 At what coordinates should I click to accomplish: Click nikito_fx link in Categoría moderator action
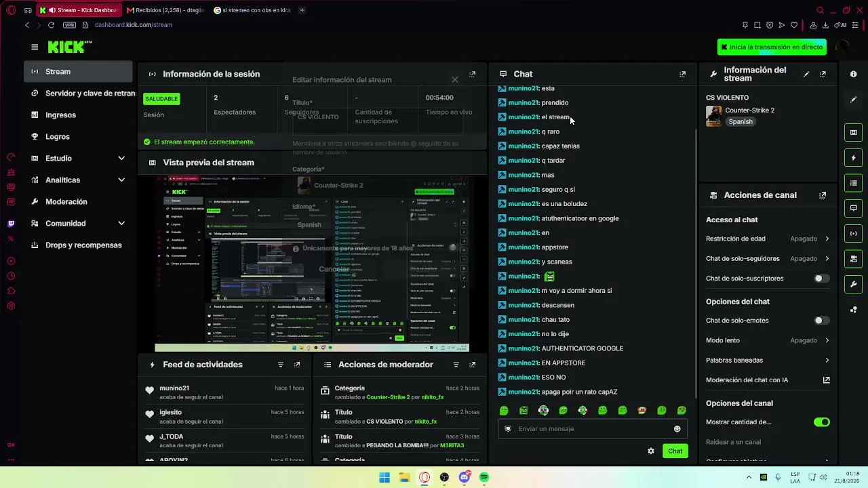click(433, 396)
